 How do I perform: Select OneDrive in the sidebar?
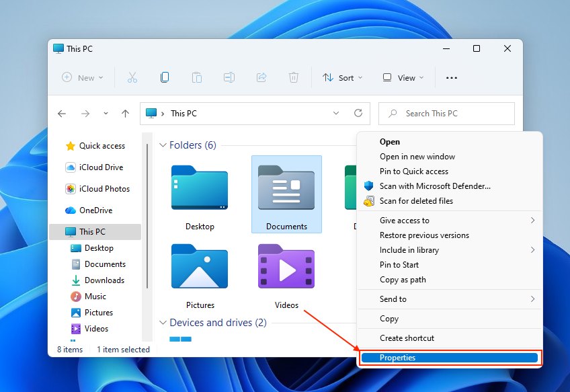tap(97, 210)
